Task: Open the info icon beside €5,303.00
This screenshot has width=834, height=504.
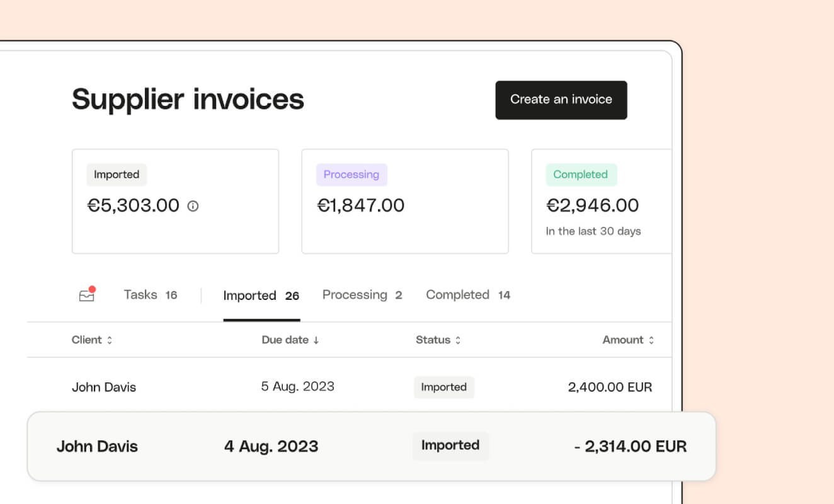Action: [x=193, y=206]
